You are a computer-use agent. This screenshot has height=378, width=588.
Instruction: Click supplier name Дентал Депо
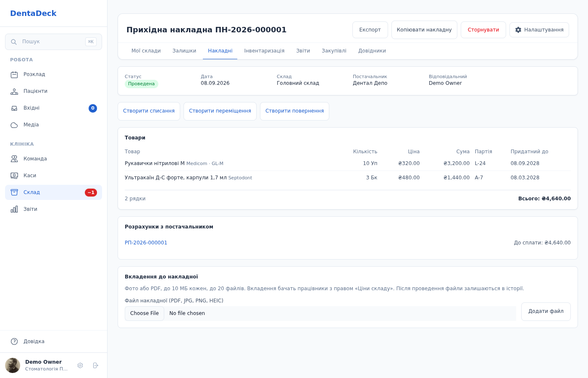pyautogui.click(x=370, y=83)
